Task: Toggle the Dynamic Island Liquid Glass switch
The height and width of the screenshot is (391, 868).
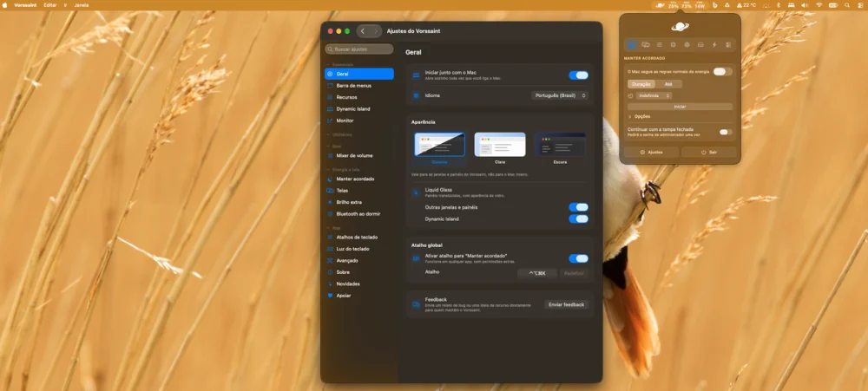Action: (x=578, y=219)
